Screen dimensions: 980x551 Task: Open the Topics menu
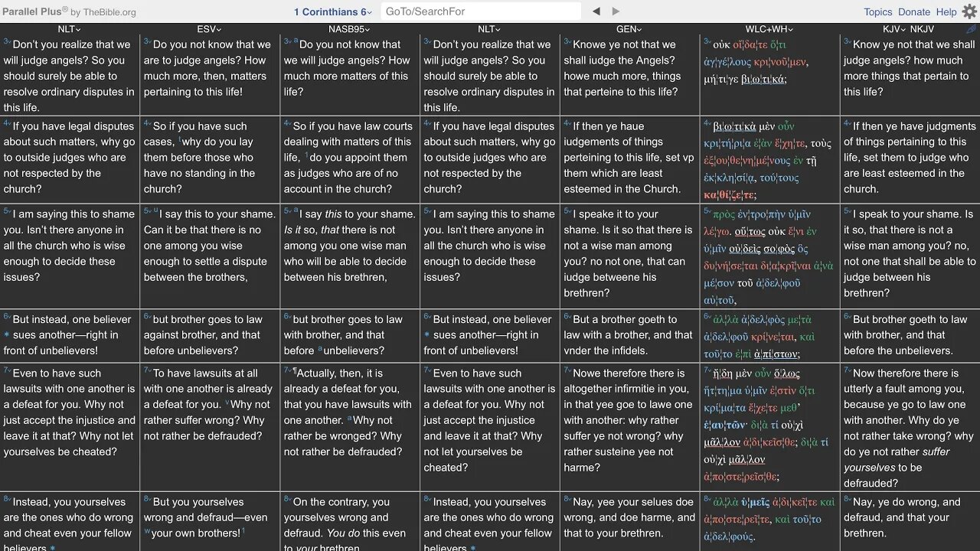click(x=878, y=11)
